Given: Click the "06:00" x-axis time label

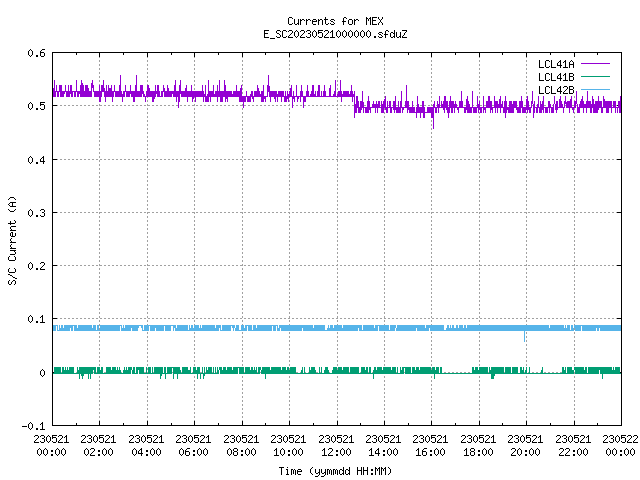Looking at the screenshot, I should click(193, 452).
